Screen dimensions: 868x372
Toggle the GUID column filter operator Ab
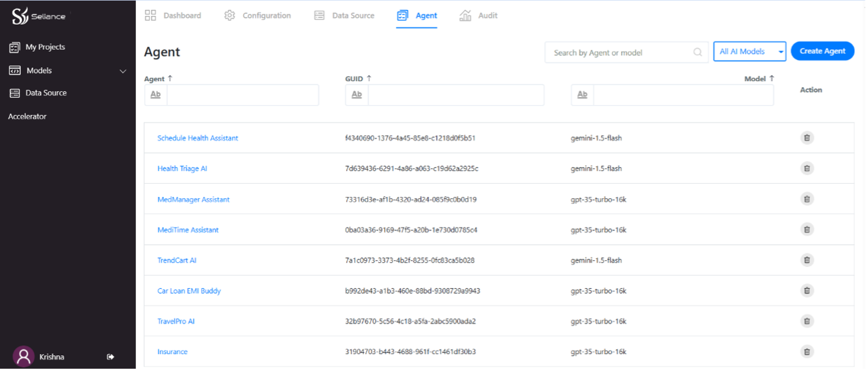pos(357,94)
